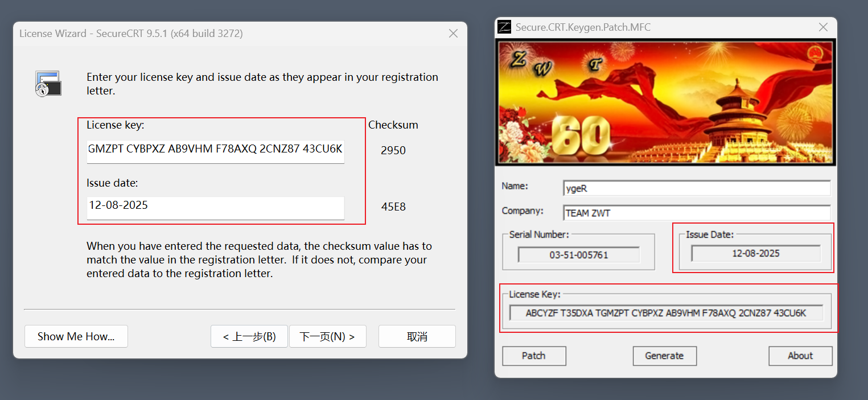The height and width of the screenshot is (400, 868).
Task: Click the License Wizard title bar text
Action: click(131, 34)
